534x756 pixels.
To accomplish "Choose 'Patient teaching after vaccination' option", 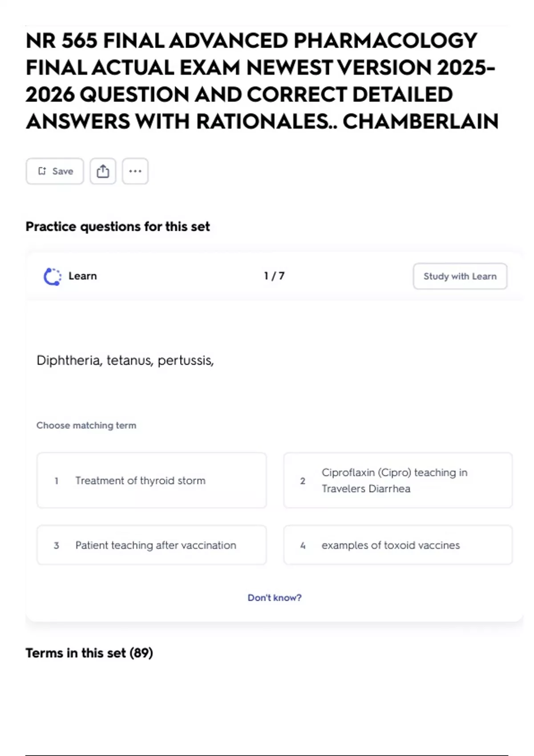I will pos(152,545).
